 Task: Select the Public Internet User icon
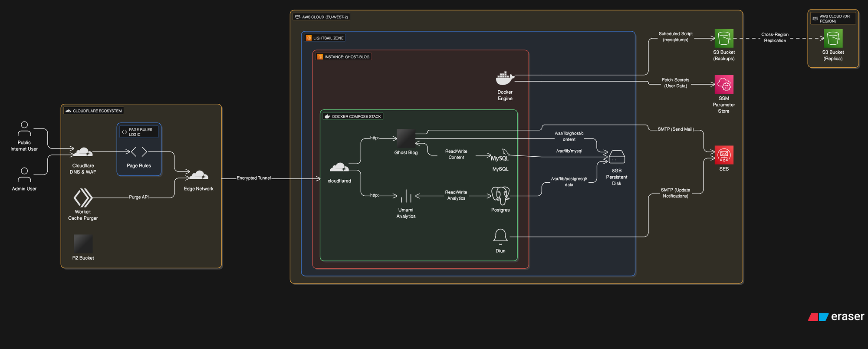point(24,129)
